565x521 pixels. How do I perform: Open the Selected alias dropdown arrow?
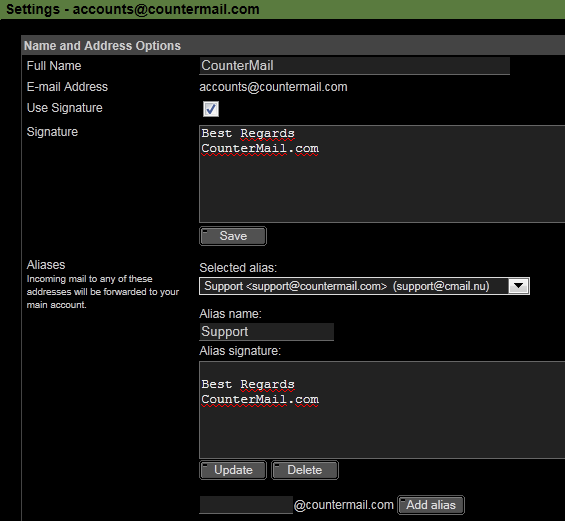(x=519, y=286)
